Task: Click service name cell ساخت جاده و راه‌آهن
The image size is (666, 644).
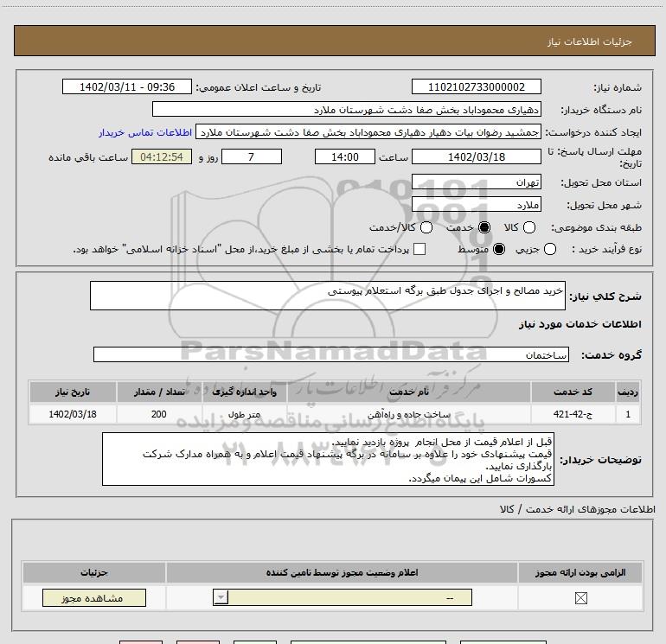Action: (x=408, y=414)
